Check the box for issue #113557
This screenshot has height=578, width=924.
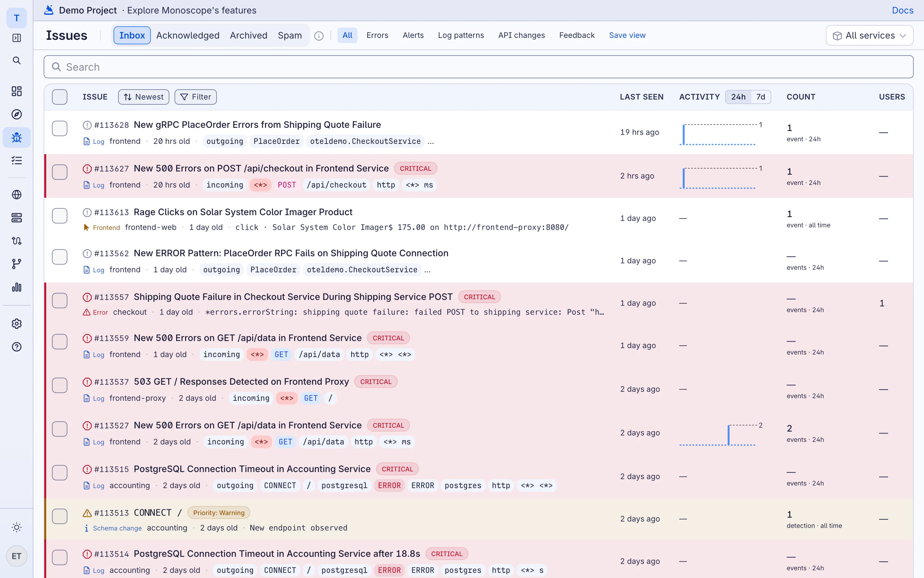coord(60,301)
